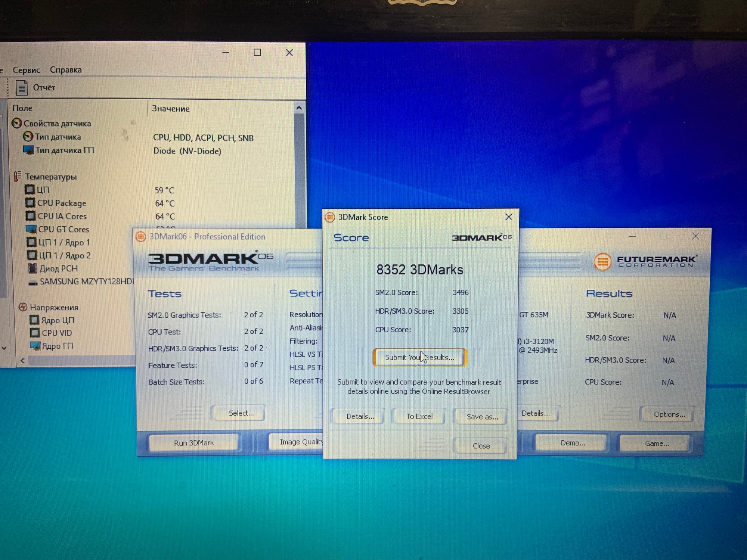Viewport: 747px width, 560px height.
Task: Click the Batch Size Tests 0 of 6 text
Action: [x=254, y=381]
